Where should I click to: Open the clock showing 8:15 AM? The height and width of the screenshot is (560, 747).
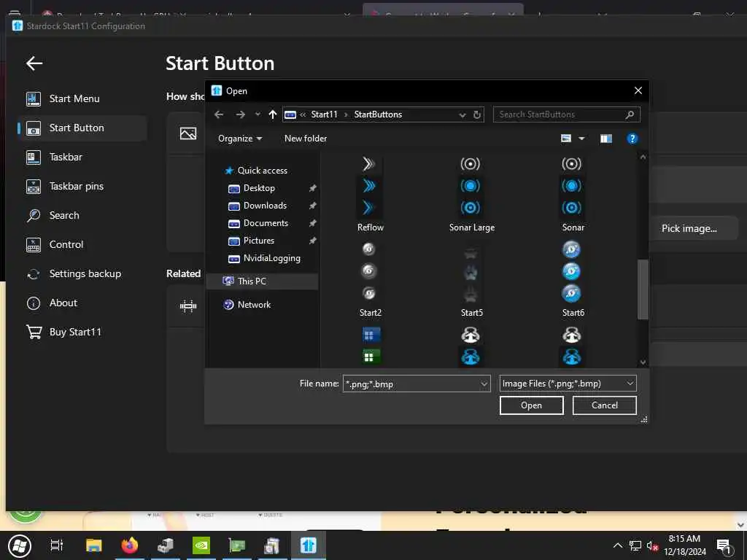click(684, 545)
